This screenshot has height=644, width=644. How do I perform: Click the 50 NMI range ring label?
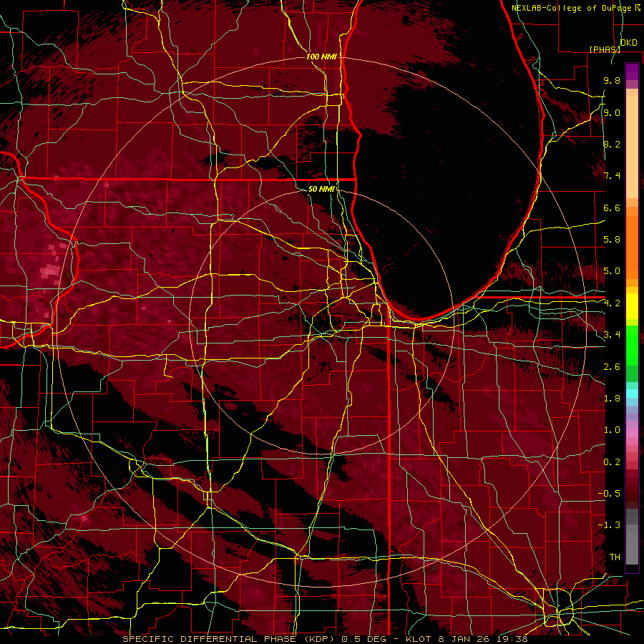[321, 189]
